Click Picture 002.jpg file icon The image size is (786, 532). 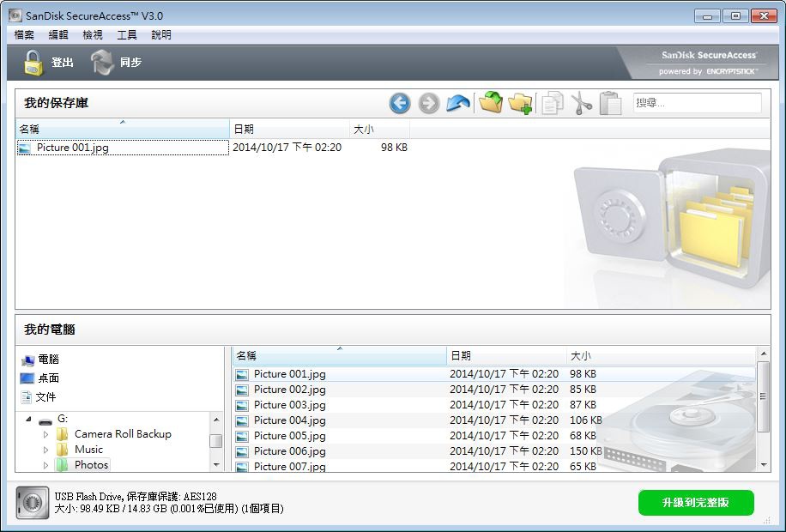[x=242, y=390]
